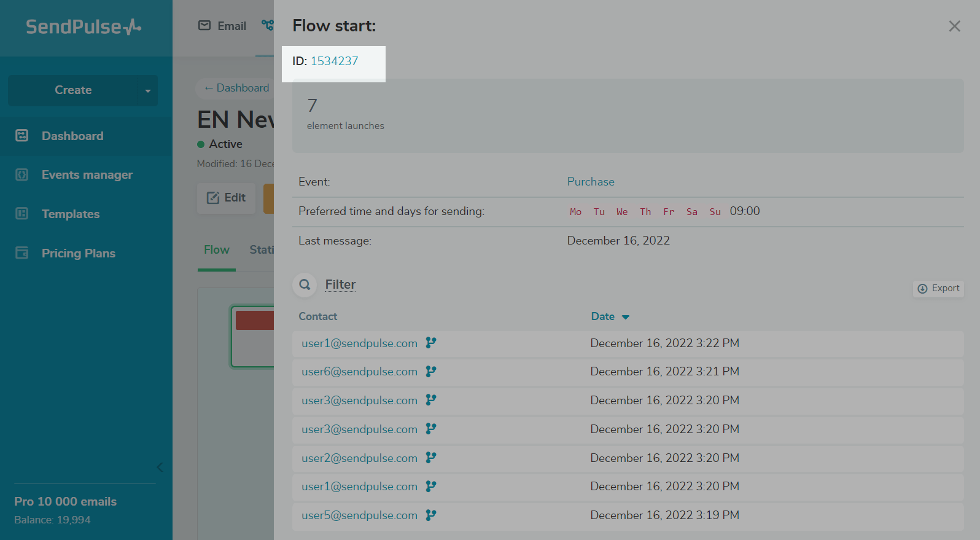Click the Templates sidebar icon

coord(22,214)
